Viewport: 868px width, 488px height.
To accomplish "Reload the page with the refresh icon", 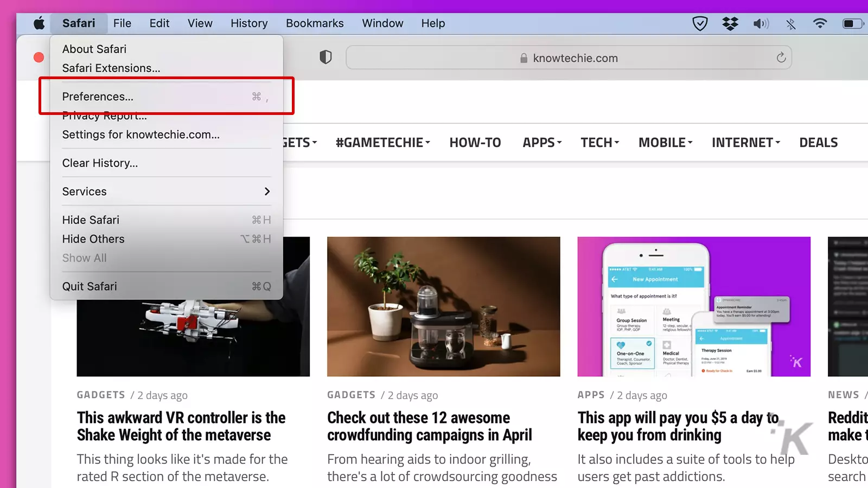I will pos(781,57).
